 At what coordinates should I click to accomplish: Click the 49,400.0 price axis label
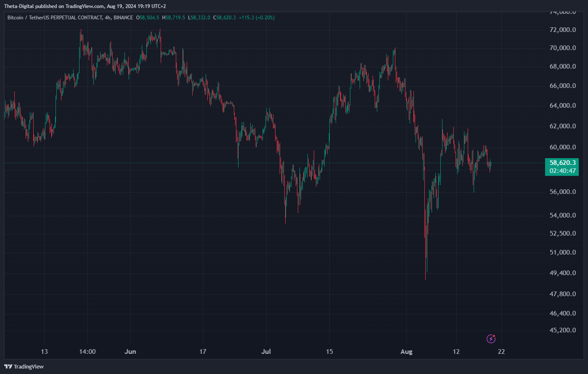click(562, 273)
